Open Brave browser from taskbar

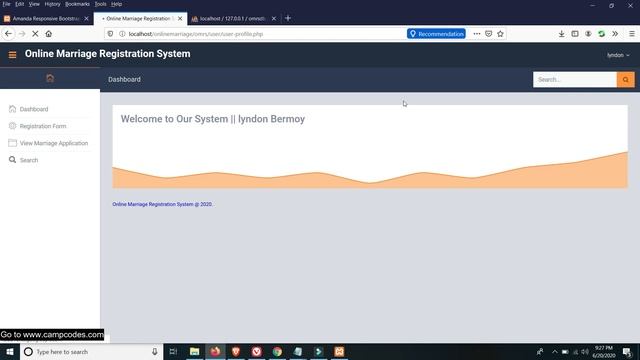[236, 352]
